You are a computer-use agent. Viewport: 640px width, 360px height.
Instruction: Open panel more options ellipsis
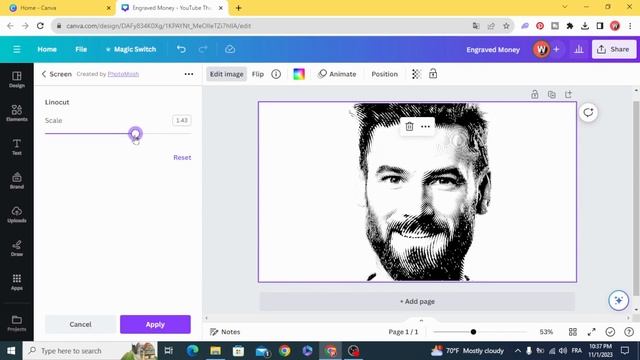pyautogui.click(x=189, y=74)
